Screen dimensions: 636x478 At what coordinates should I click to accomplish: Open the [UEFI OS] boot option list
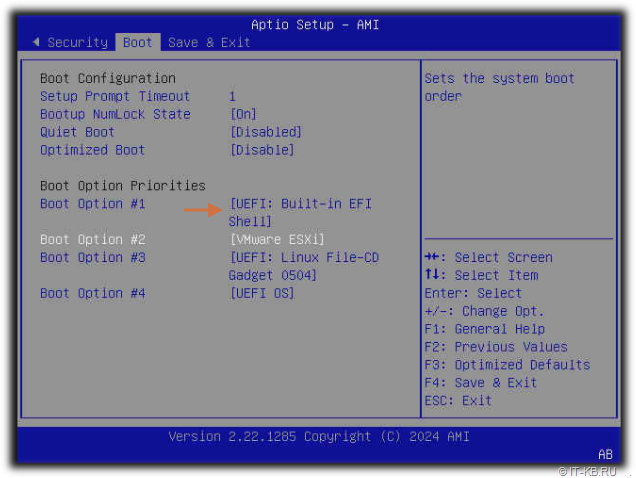click(x=262, y=293)
